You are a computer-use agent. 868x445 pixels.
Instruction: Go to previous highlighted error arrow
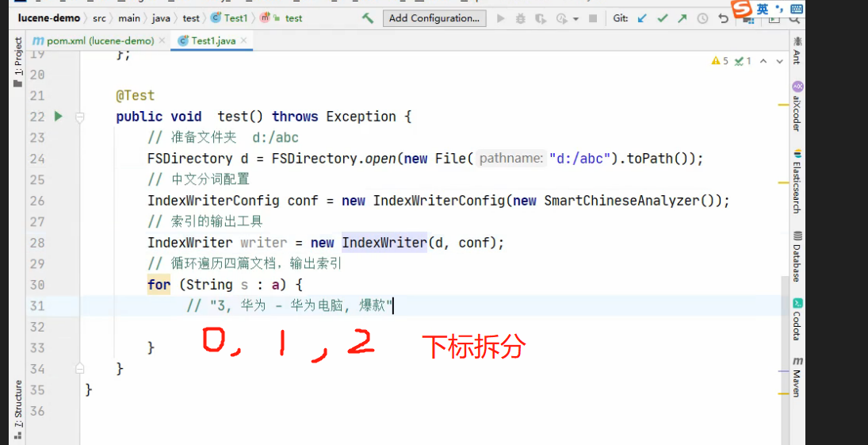click(x=763, y=61)
